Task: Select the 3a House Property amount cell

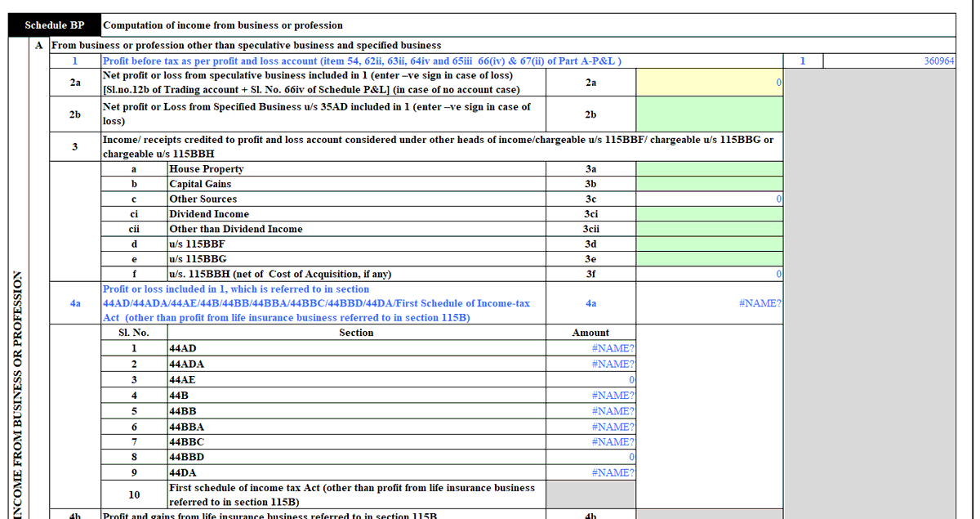Action: click(710, 169)
